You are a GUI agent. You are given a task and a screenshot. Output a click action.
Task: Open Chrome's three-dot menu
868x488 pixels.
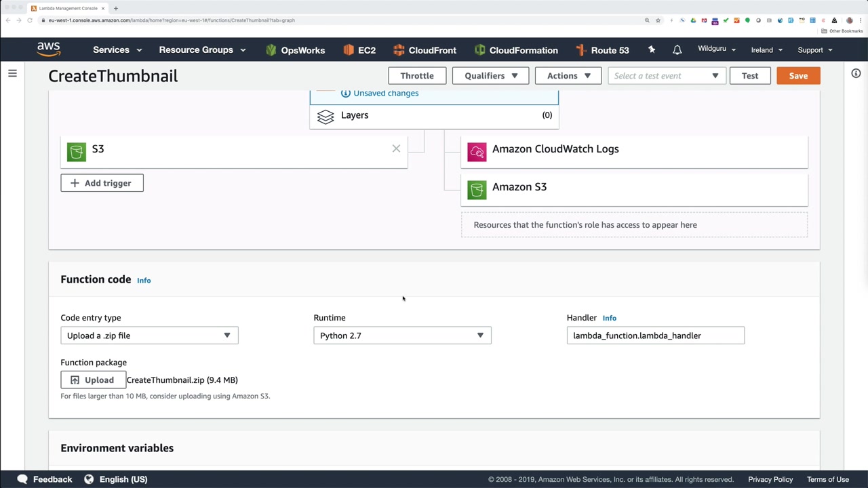coord(861,20)
